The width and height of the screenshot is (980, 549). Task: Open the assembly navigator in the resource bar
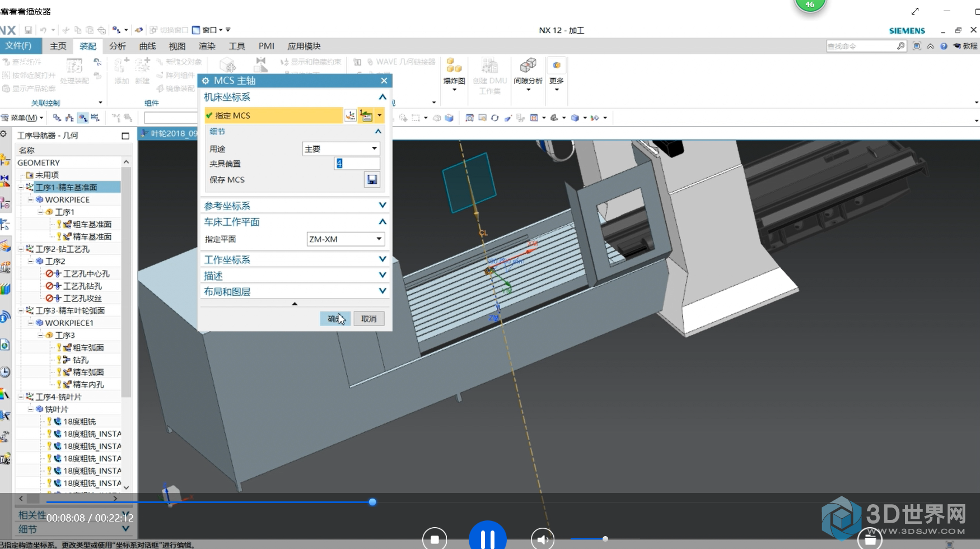[x=5, y=161]
